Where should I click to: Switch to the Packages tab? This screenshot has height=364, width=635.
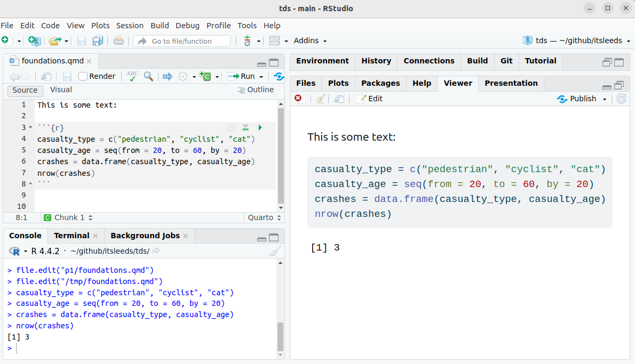point(380,83)
